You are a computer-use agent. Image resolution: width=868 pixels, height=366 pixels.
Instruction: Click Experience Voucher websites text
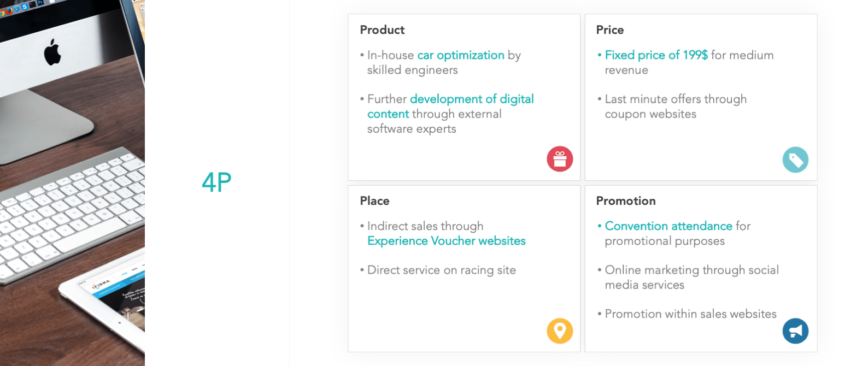tap(446, 241)
